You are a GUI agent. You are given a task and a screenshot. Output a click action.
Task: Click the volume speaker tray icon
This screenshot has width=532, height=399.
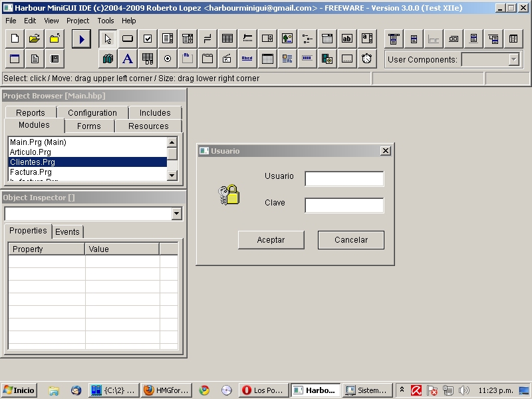pyautogui.click(x=464, y=390)
